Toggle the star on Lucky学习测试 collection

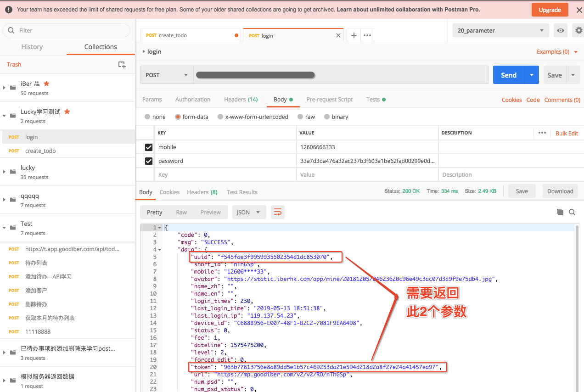(67, 112)
